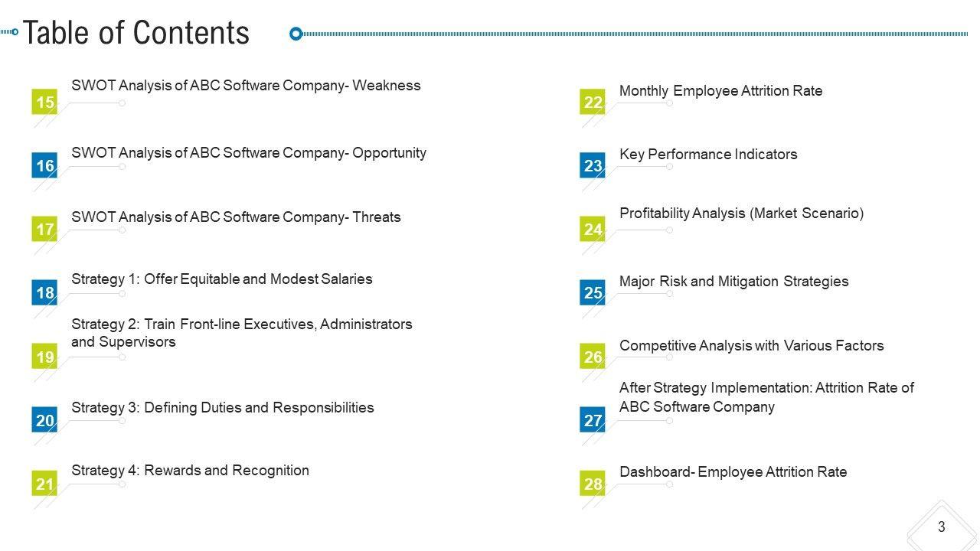Click the blue number 20 badge
The image size is (980, 551).
pos(45,420)
